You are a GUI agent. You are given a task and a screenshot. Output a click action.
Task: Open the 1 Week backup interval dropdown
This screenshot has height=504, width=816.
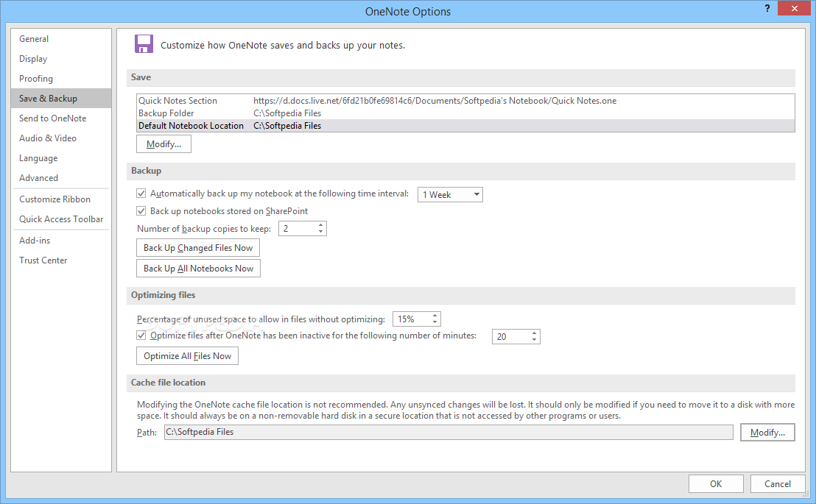tap(450, 194)
